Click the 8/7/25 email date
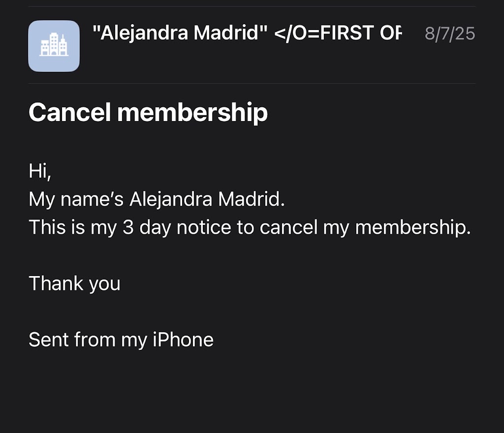This screenshot has width=504, height=433. click(449, 33)
